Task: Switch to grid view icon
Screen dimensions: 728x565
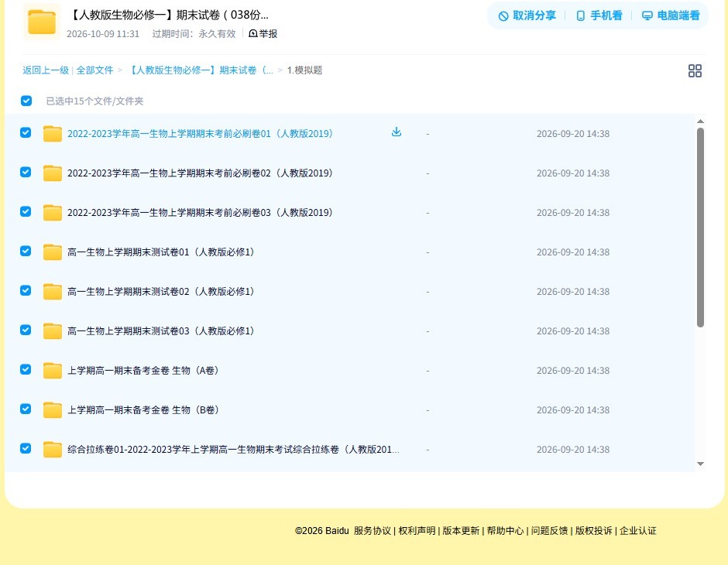Action: [695, 70]
